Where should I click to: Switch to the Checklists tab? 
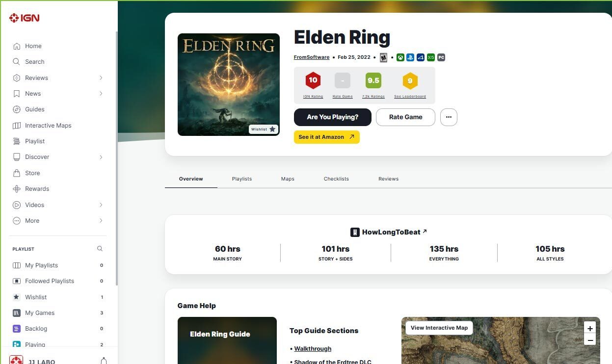(336, 179)
